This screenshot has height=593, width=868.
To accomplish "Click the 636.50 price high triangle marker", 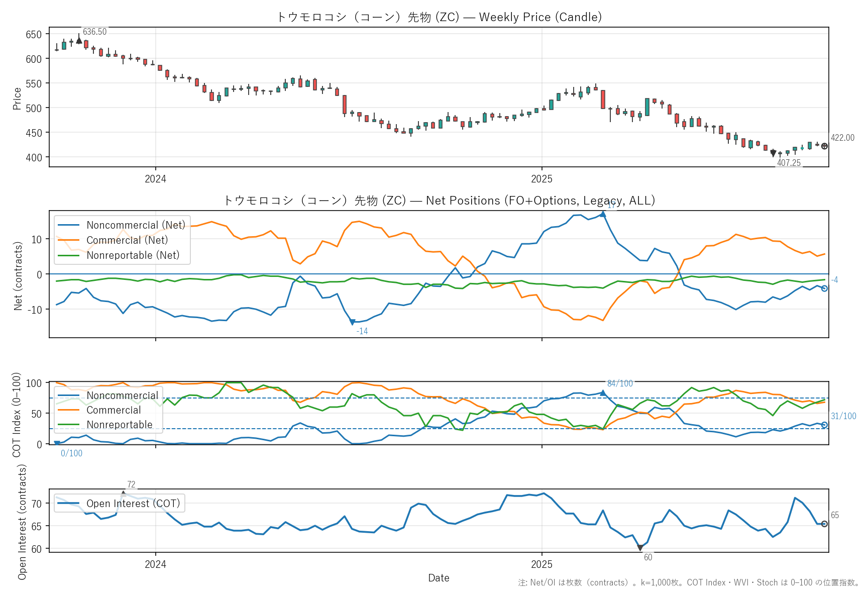I will point(79,40).
